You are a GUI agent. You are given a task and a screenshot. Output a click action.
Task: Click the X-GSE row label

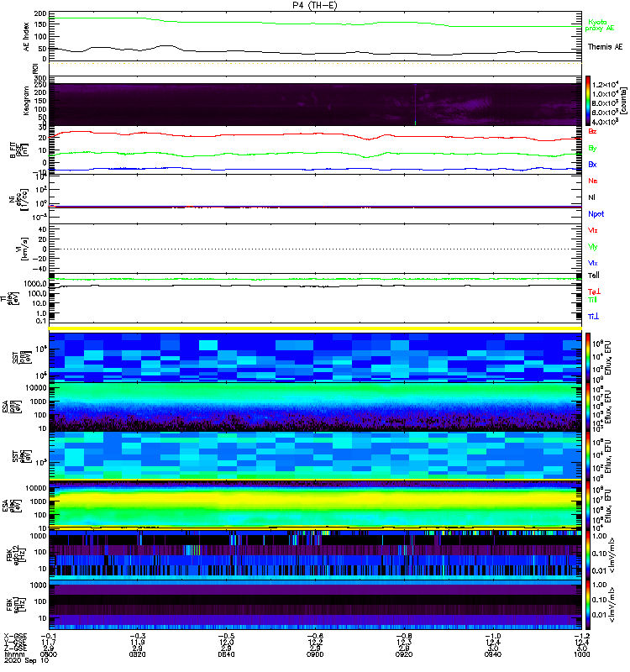(x=15, y=636)
